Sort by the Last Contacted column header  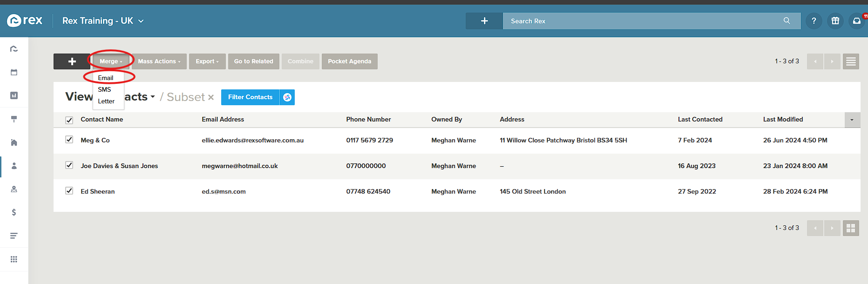[700, 119]
